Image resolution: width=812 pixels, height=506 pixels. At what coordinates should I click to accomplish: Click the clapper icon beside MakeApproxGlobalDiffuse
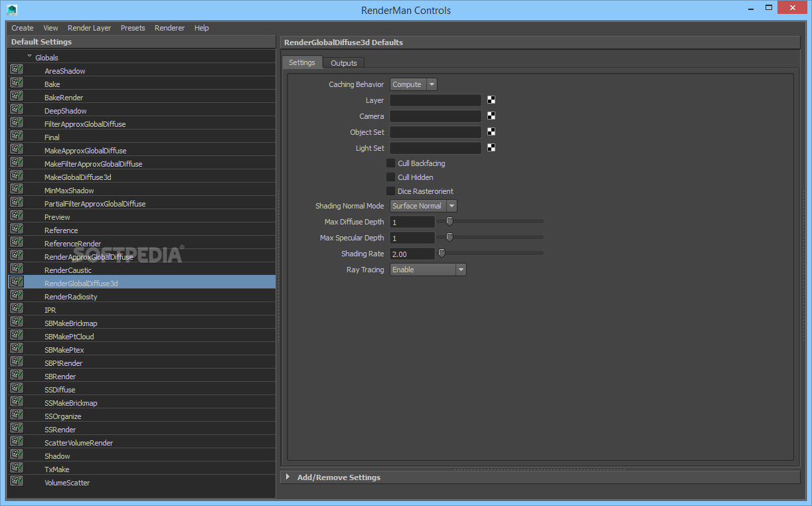tap(17, 149)
